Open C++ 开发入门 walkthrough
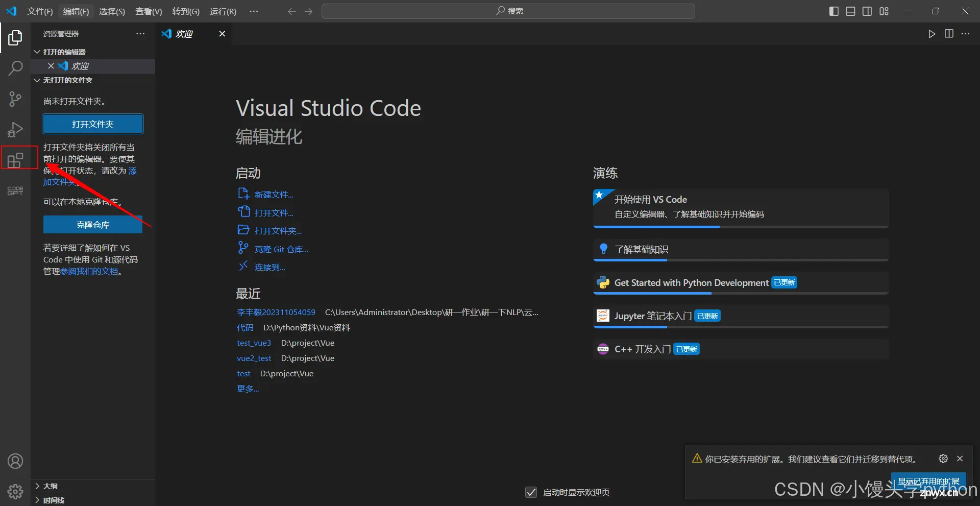 pyautogui.click(x=741, y=349)
